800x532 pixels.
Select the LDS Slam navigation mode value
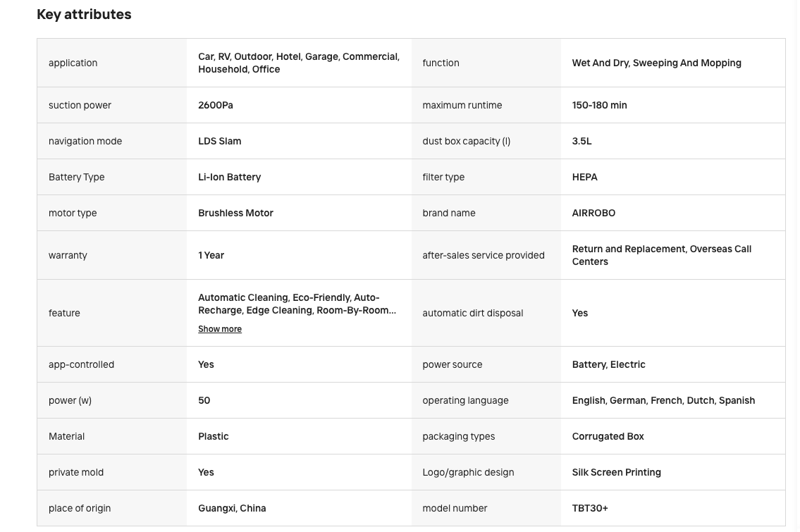pos(219,141)
